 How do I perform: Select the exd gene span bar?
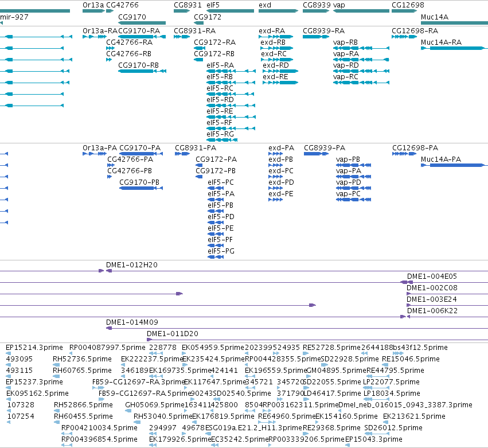coord(278,11)
